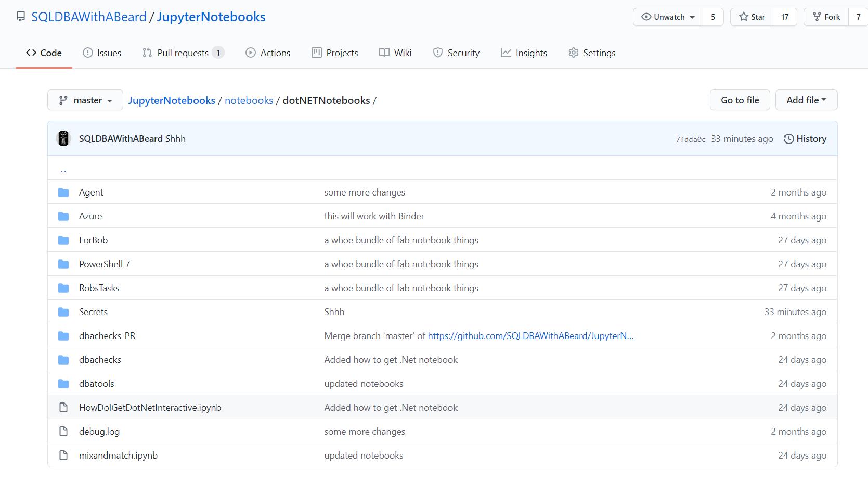Open the SQLDBAWithABeard owner link
The width and height of the screenshot is (868, 481).
coord(89,17)
